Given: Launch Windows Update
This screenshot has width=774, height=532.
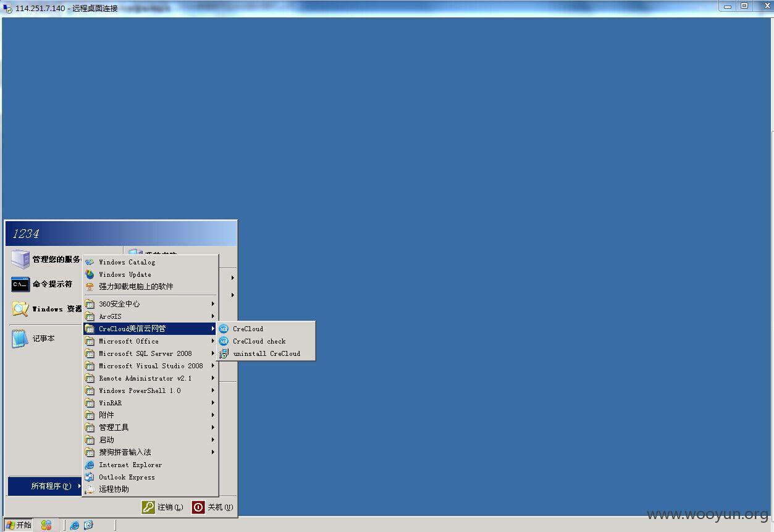Looking at the screenshot, I should [150, 274].
